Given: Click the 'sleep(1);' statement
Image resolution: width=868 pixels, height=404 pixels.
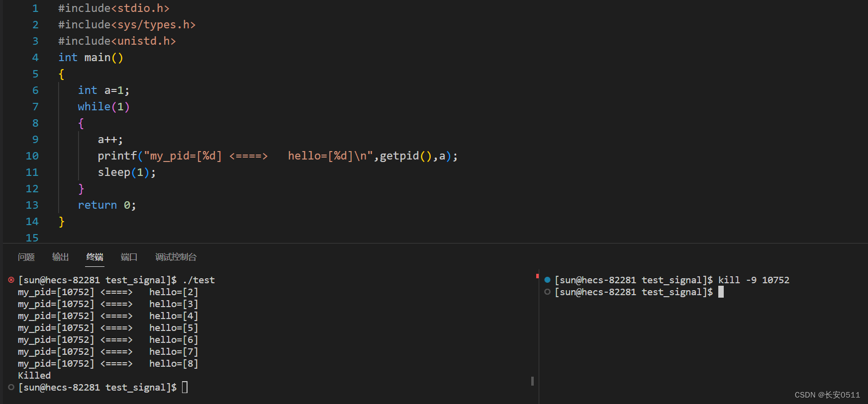Looking at the screenshot, I should 126,172.
